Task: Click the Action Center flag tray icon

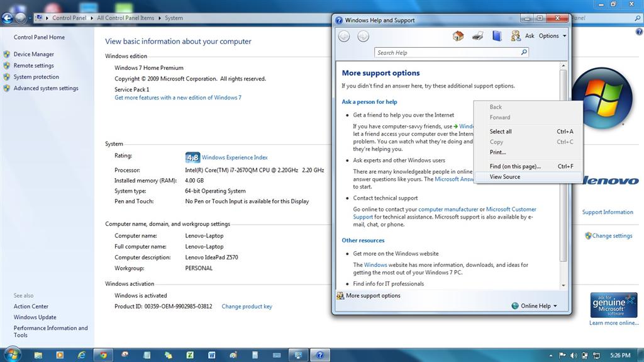Action: pyautogui.click(x=562, y=356)
